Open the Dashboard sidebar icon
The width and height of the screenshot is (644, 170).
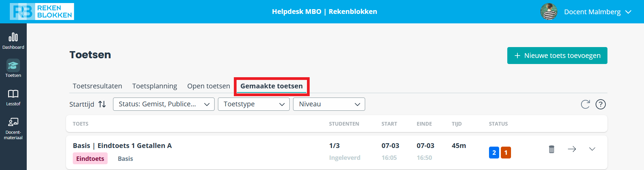tap(13, 37)
